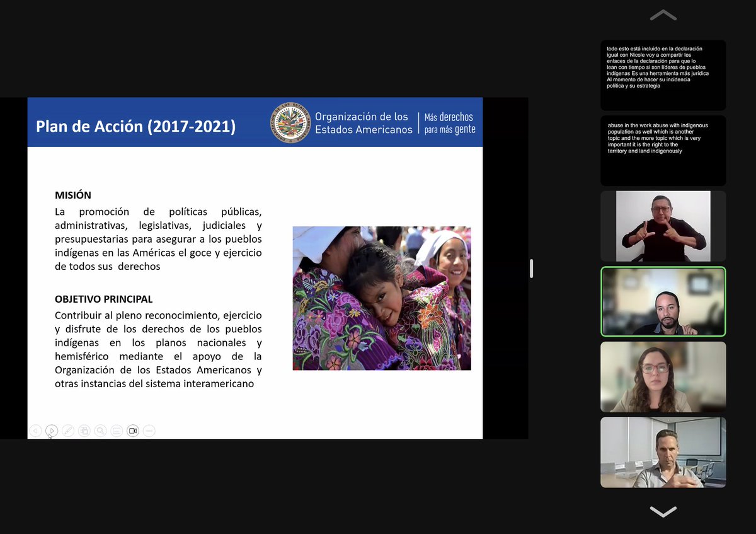This screenshot has height=534, width=756.
Task: Expand more participants with the down chevron
Action: pyautogui.click(x=662, y=512)
